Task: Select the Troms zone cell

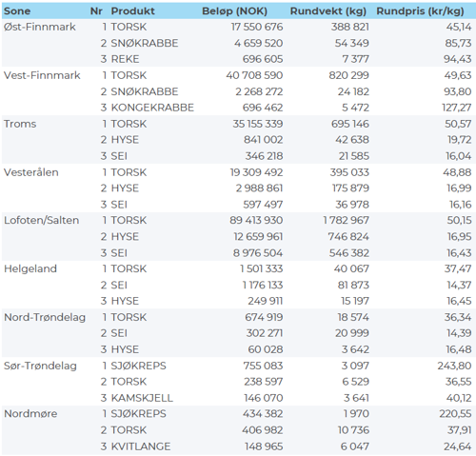Action: pos(20,124)
